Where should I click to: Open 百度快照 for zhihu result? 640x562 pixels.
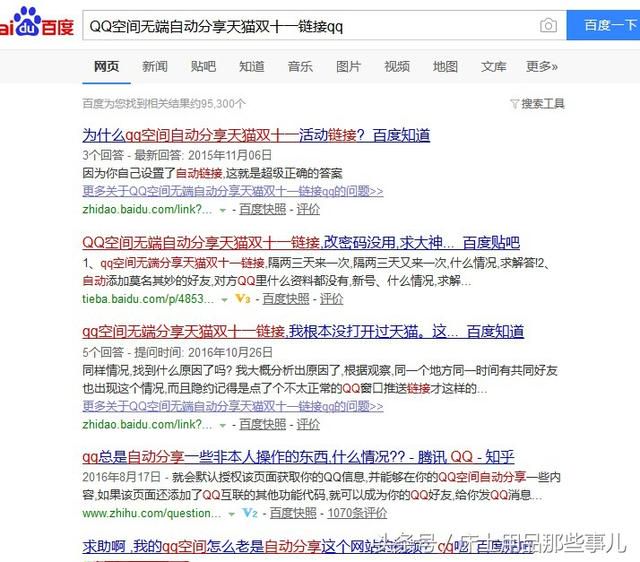(x=293, y=513)
